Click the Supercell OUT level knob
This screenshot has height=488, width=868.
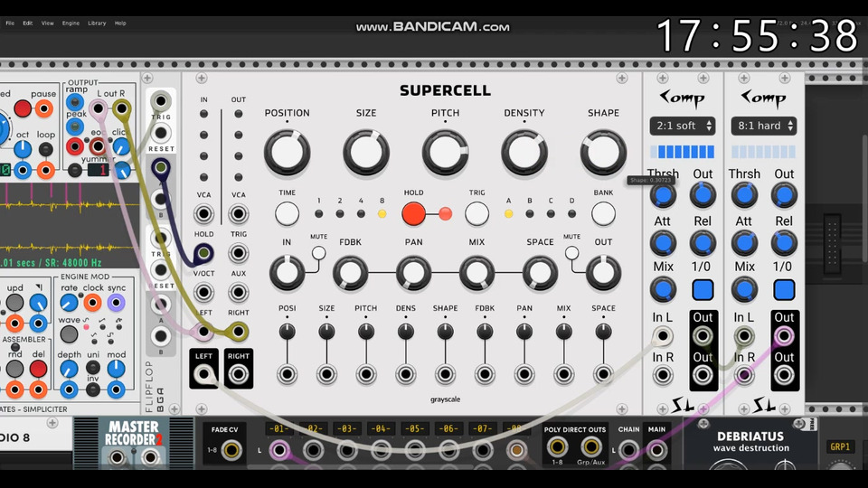click(603, 273)
